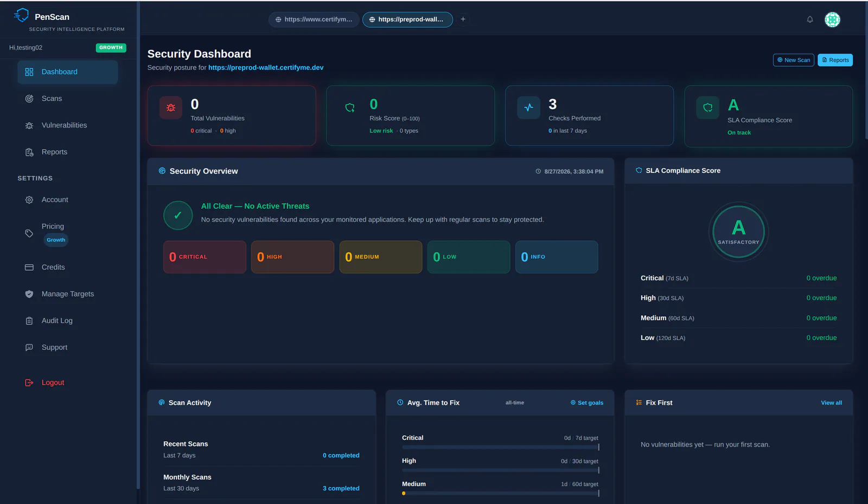This screenshot has height=504, width=868.
Task: Click the shield icon on Risk Score card
Action: pos(350,107)
